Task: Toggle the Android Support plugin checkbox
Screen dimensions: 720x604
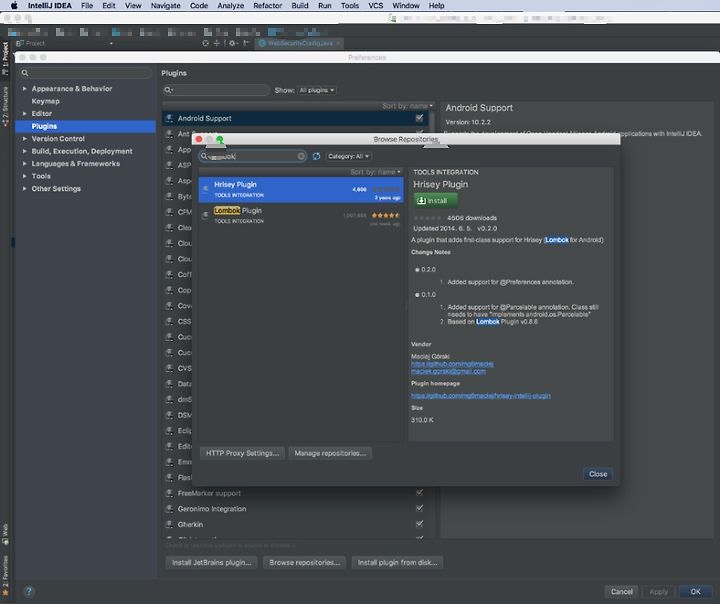Action: pyautogui.click(x=419, y=118)
